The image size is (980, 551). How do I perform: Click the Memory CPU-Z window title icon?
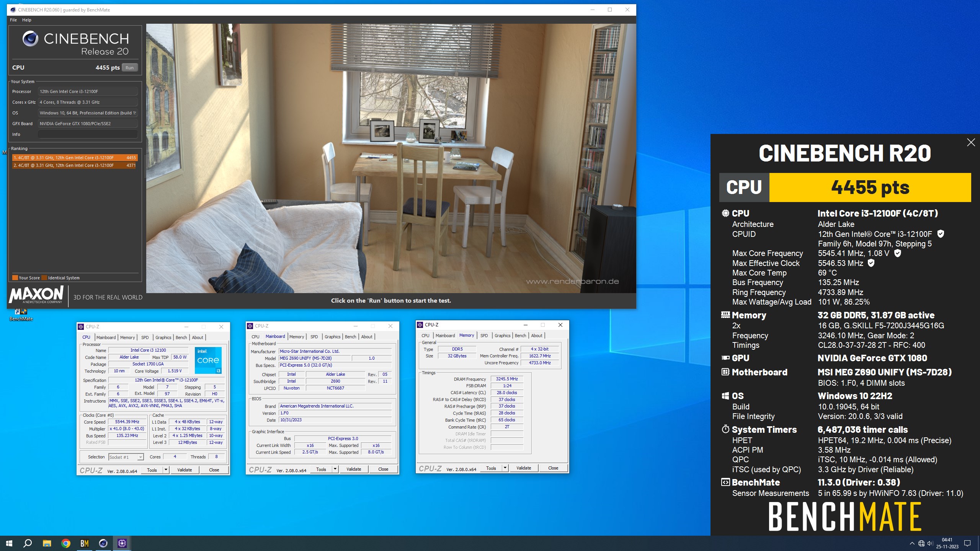420,324
